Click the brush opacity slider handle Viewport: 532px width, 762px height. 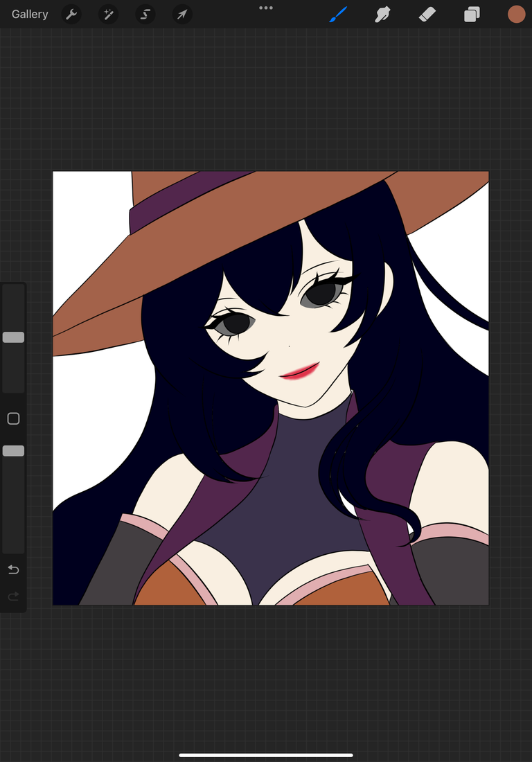pos(14,451)
